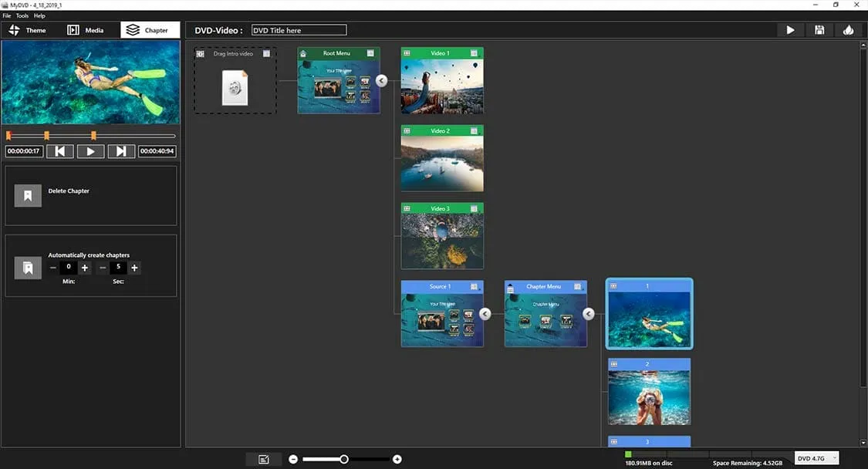Select the Video 2 thumbnail

pos(442,164)
